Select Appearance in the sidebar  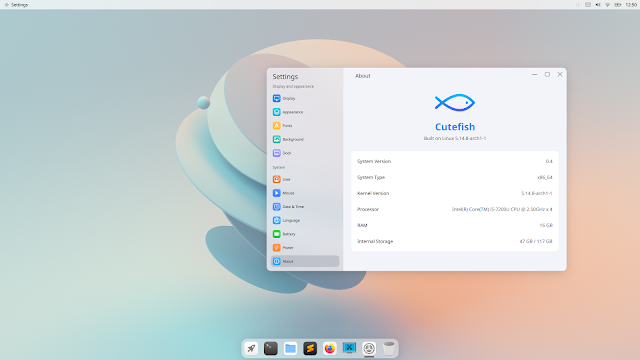coord(304,112)
